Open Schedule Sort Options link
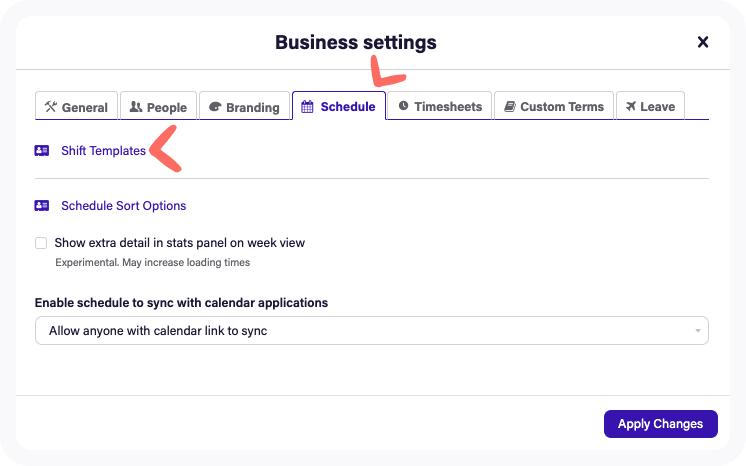746x466 pixels. (x=123, y=206)
